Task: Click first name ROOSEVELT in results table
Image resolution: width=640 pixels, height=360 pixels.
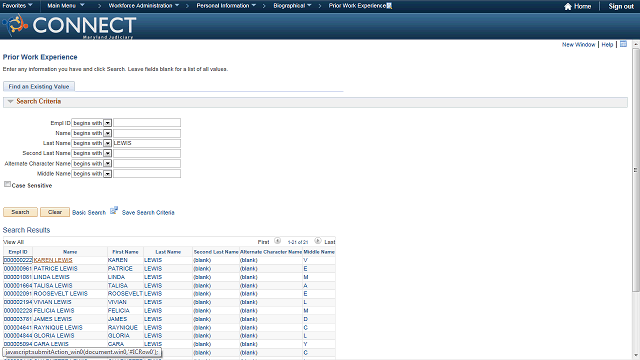Action: 125,293
